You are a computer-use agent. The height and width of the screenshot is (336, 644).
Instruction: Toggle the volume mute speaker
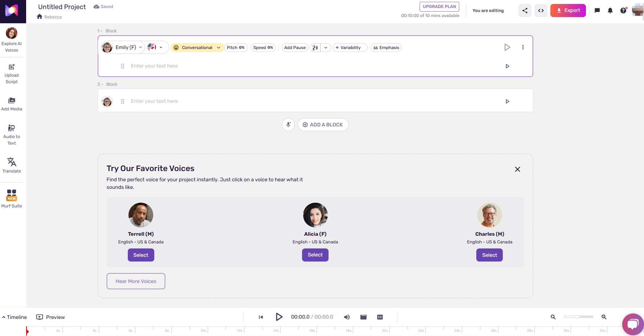(x=347, y=317)
